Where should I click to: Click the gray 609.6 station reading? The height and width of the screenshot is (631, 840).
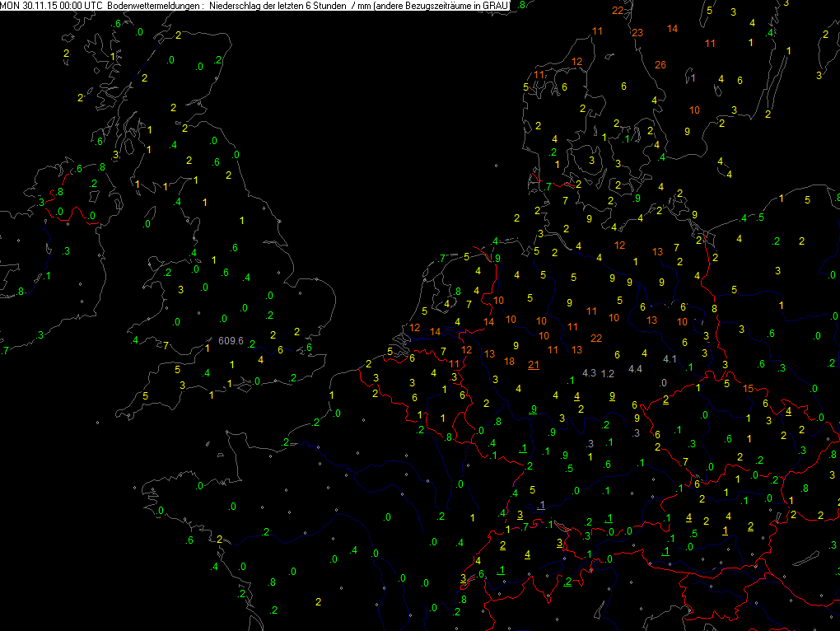(x=231, y=340)
